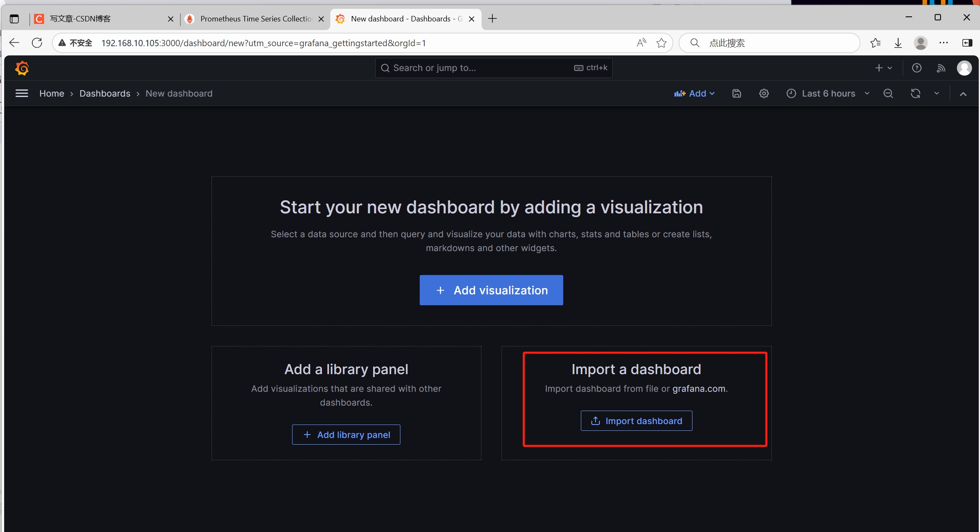The height and width of the screenshot is (532, 980).
Task: Open the news RSS feed icon
Action: point(941,68)
